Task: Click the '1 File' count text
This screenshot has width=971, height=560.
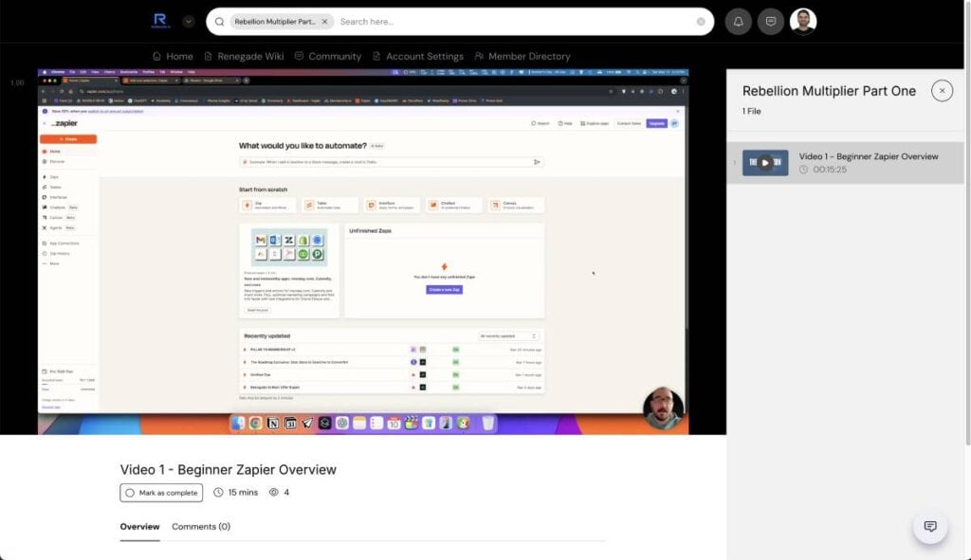Action: [x=751, y=112]
